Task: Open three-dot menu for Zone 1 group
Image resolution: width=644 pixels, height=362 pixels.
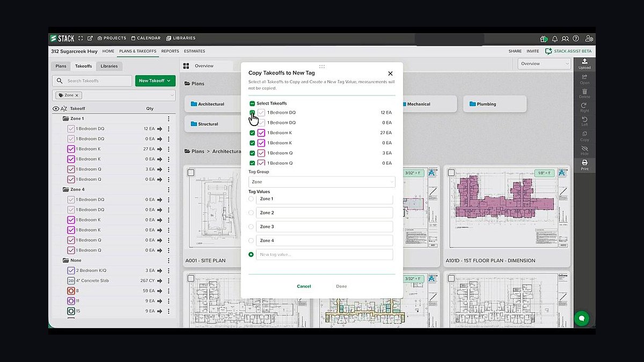Action: [x=169, y=119]
